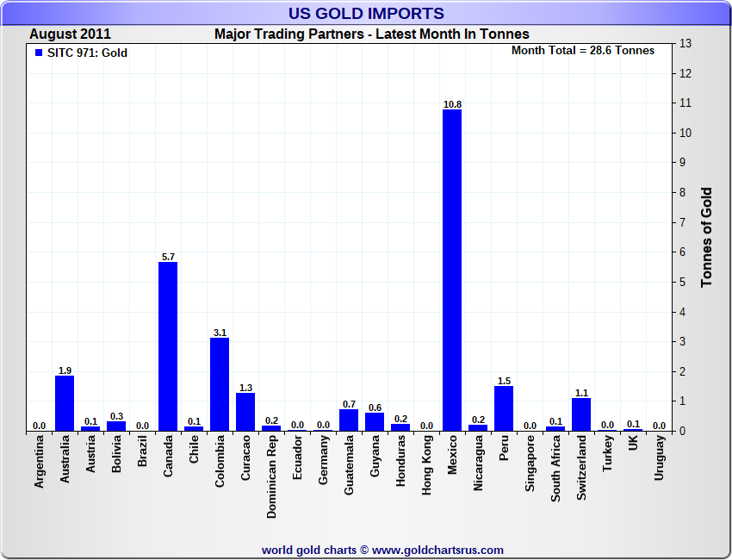Click the Month Total = 28.6 Tonnes text

583,51
